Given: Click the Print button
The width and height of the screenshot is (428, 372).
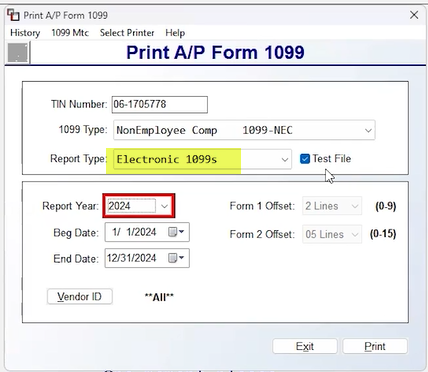Looking at the screenshot, I should tap(375, 346).
